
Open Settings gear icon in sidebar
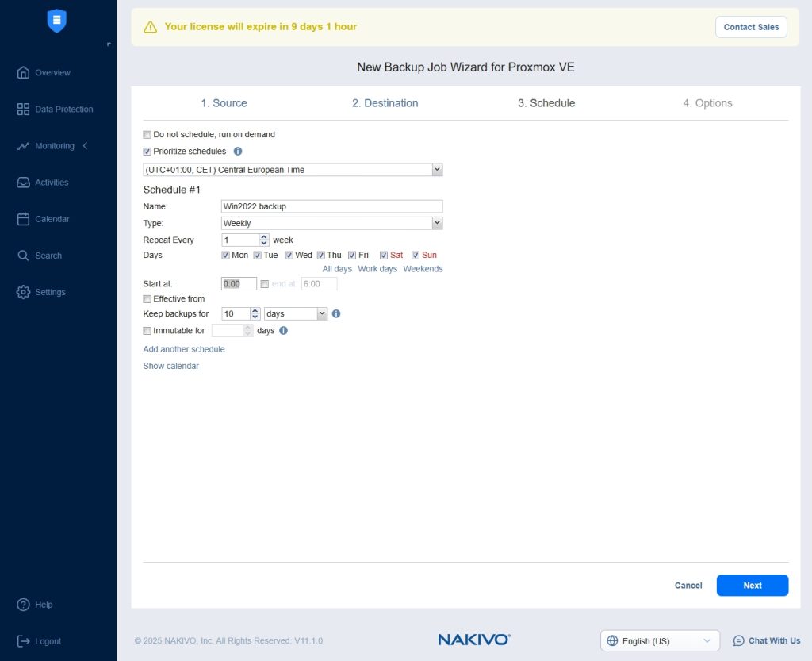coord(24,292)
